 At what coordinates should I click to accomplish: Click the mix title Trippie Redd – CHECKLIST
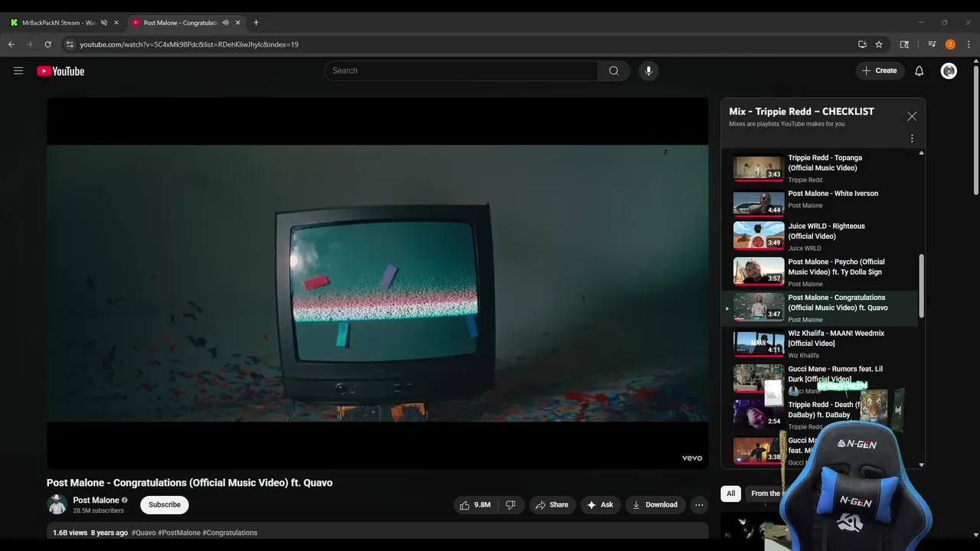pyautogui.click(x=802, y=112)
